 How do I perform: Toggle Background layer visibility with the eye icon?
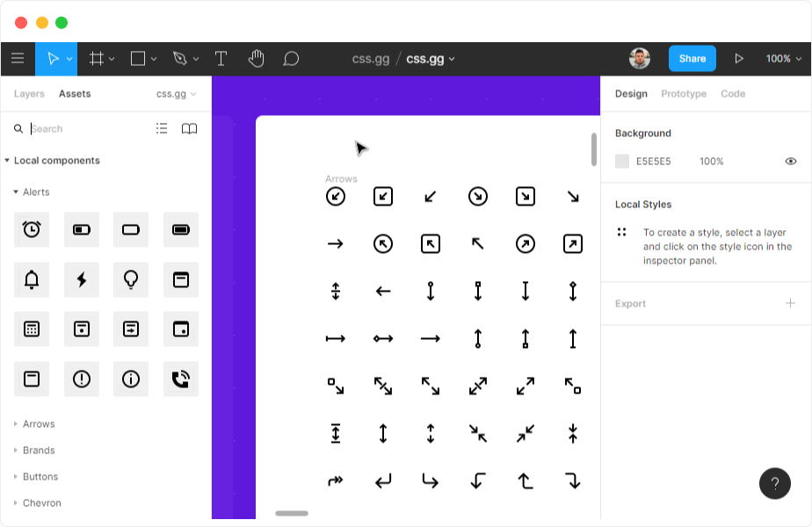790,161
